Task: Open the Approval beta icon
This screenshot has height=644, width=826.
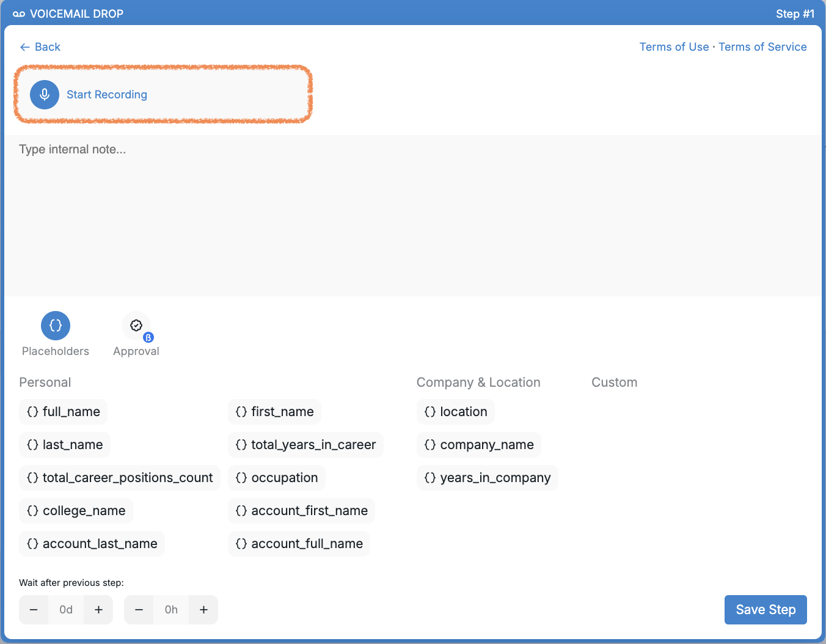Action: tap(136, 326)
